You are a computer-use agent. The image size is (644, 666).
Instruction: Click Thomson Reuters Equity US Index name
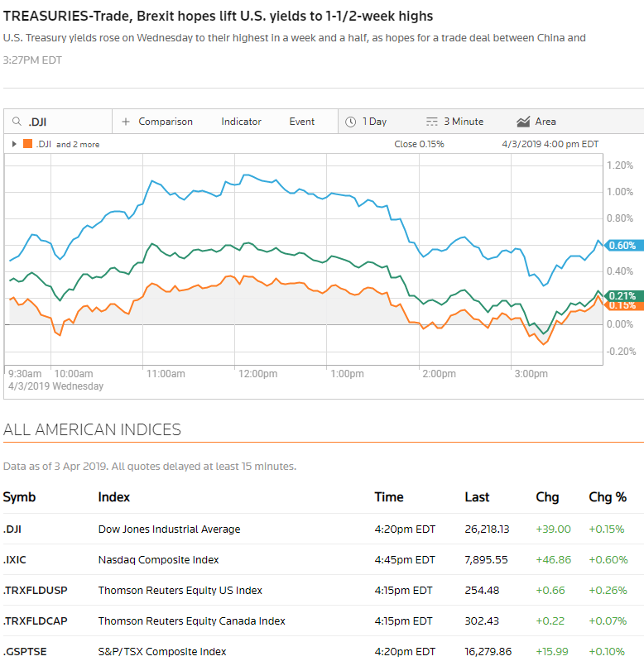pyautogui.click(x=180, y=591)
